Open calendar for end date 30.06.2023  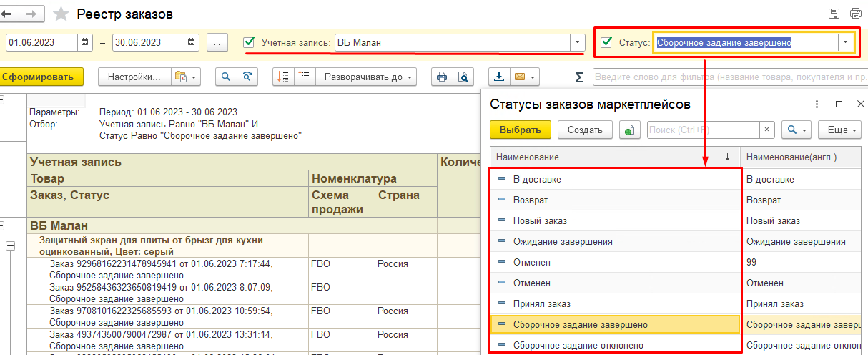coord(192,42)
